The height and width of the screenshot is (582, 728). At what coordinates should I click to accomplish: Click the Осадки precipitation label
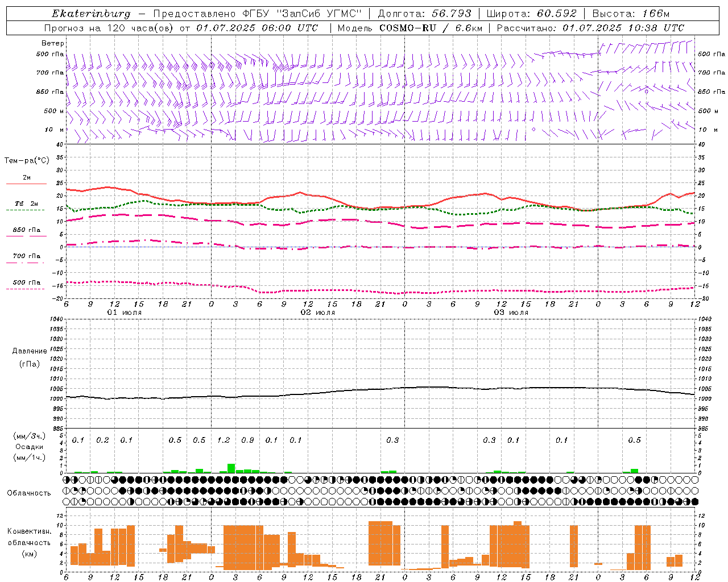30,447
